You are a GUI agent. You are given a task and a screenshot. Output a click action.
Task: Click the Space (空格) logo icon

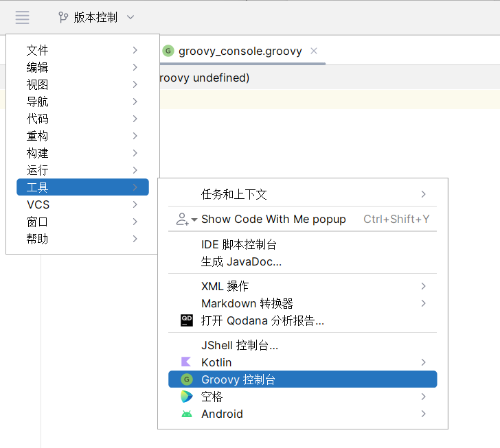[x=186, y=397]
